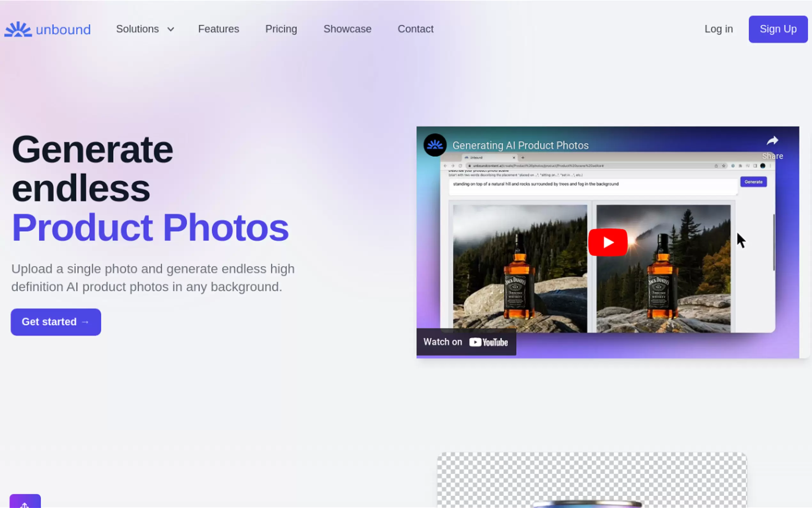Play the YouTube video with red play button

(608, 242)
